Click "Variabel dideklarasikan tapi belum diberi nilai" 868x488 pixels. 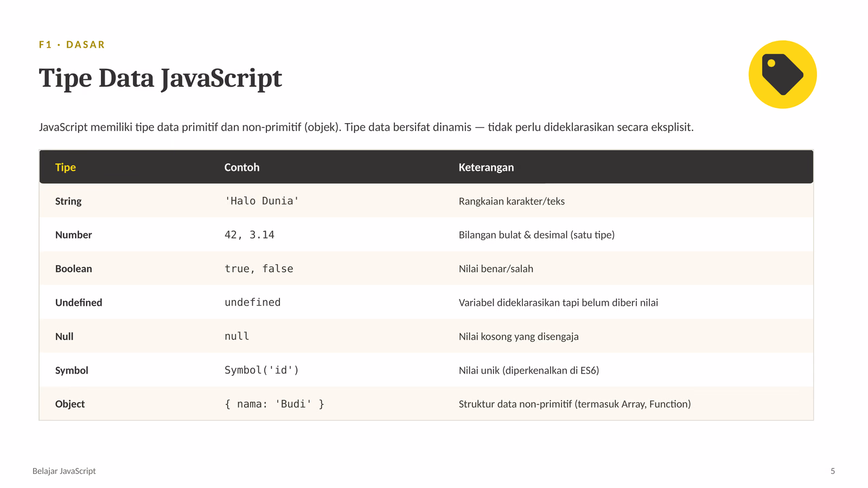click(558, 303)
